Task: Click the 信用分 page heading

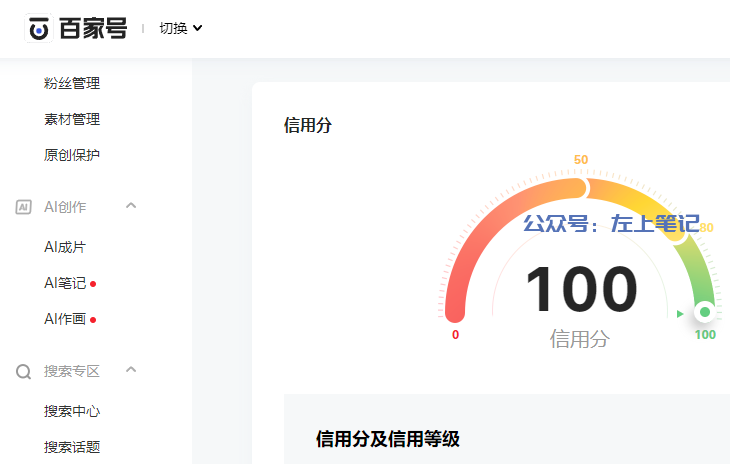Action: tap(308, 125)
